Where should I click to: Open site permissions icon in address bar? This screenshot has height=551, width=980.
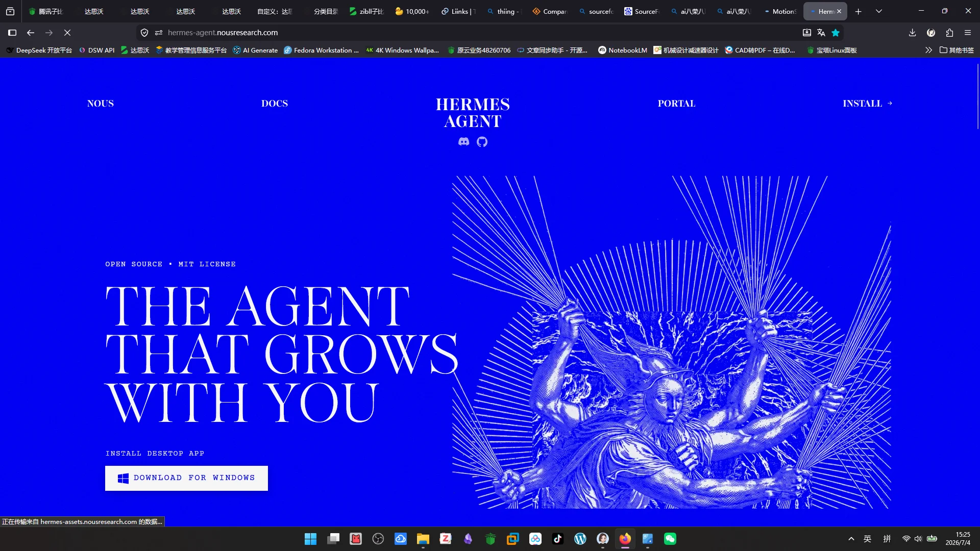tap(159, 33)
